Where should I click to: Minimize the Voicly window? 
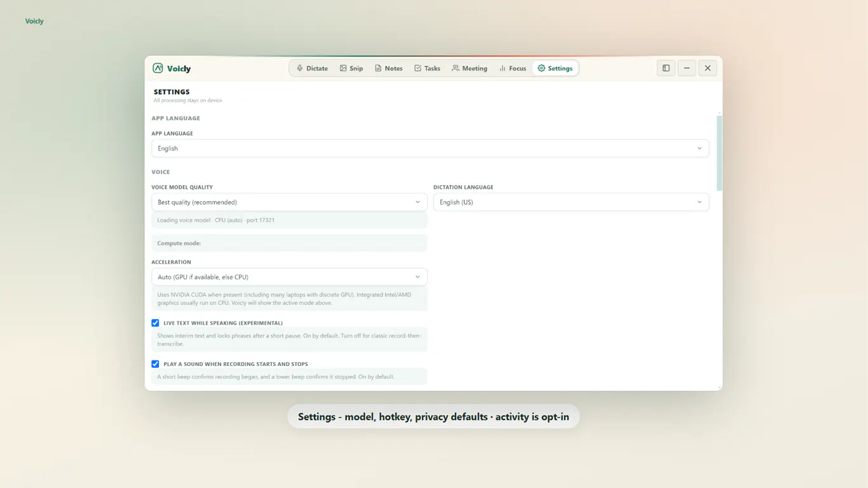(687, 68)
